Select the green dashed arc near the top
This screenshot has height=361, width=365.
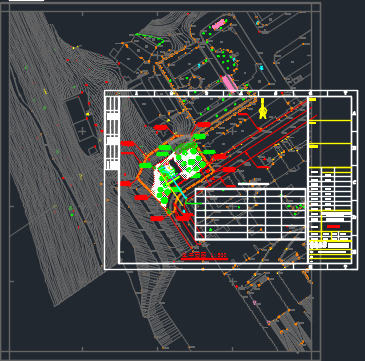pyautogui.click(x=150, y=39)
